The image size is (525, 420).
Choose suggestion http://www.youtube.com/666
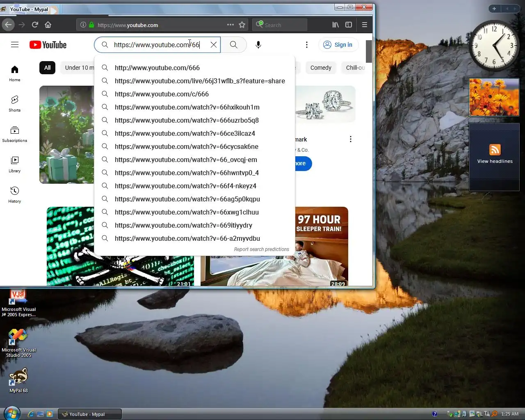[194, 68]
